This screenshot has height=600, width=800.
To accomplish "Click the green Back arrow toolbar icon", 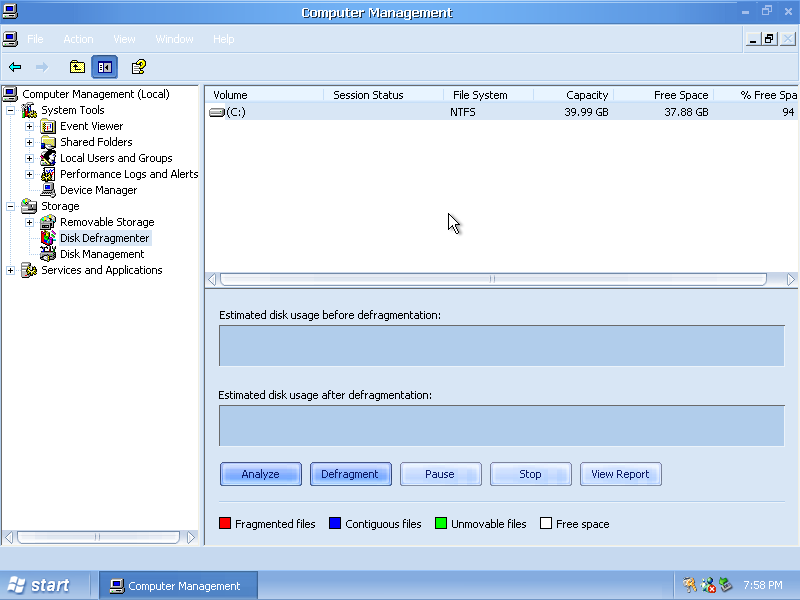I will click(15, 67).
